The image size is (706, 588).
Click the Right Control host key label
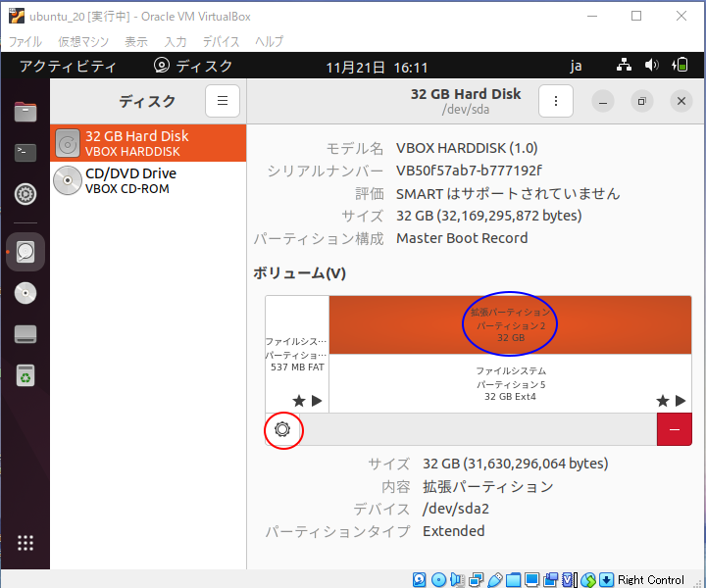651,579
